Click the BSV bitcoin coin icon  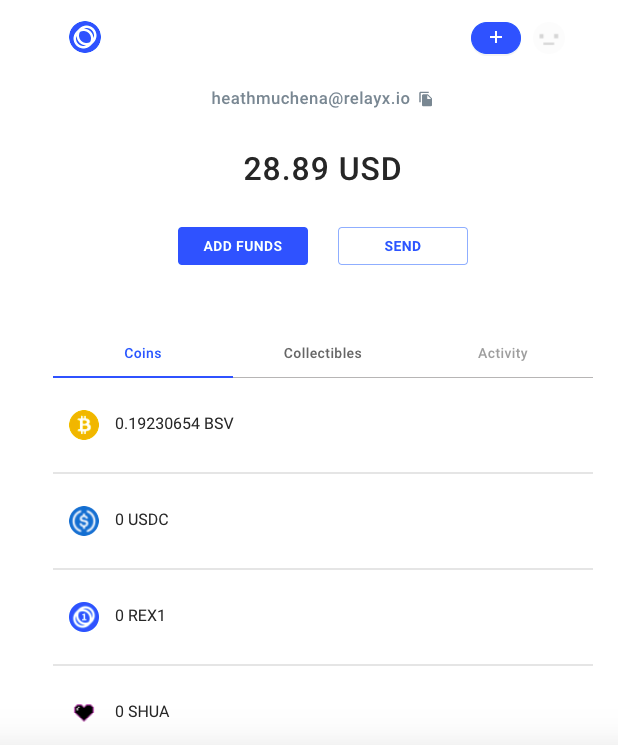(x=84, y=425)
